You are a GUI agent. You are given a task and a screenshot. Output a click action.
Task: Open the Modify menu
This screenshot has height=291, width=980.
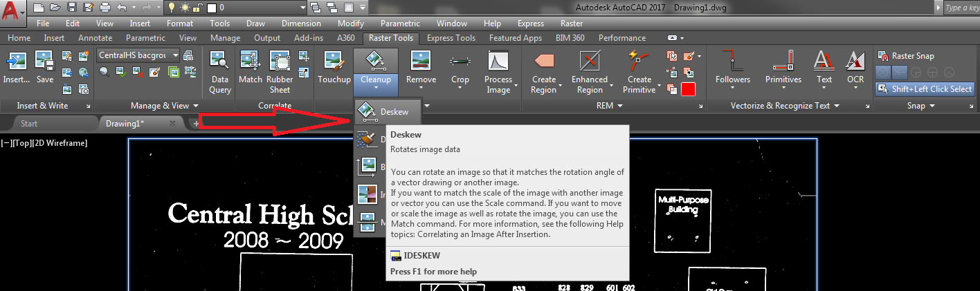pyautogui.click(x=350, y=24)
